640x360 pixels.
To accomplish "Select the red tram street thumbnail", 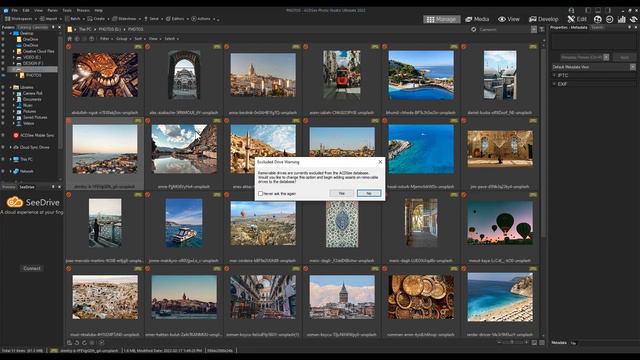I will (x=342, y=75).
